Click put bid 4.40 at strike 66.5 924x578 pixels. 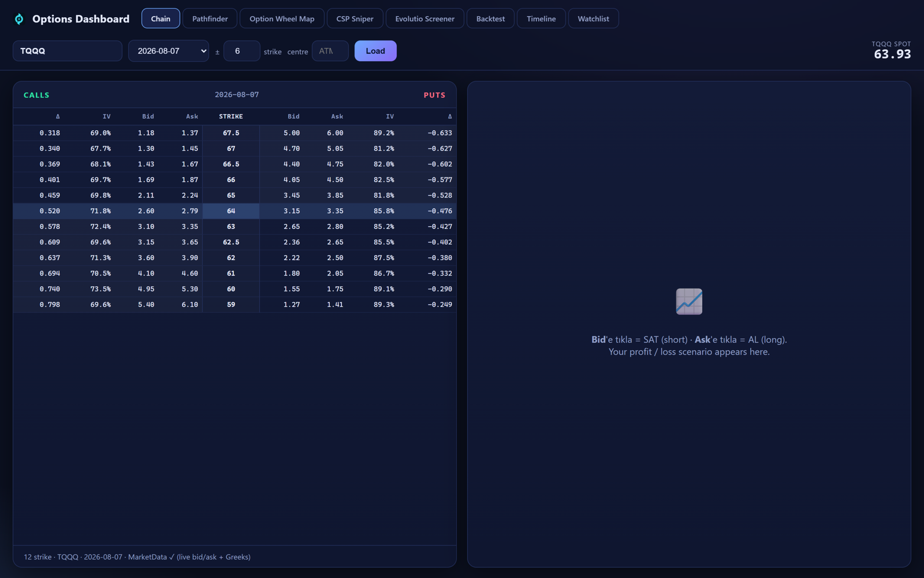[292, 164]
